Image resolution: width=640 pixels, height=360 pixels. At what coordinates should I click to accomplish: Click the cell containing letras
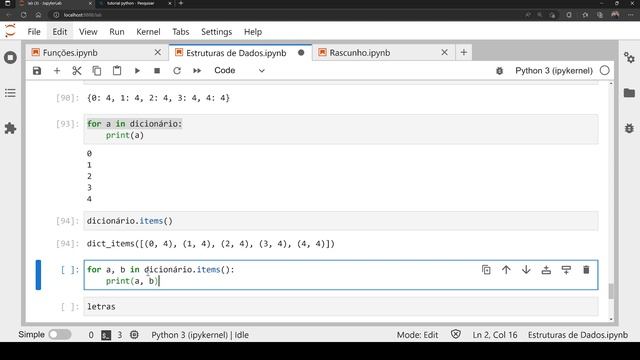point(341,307)
